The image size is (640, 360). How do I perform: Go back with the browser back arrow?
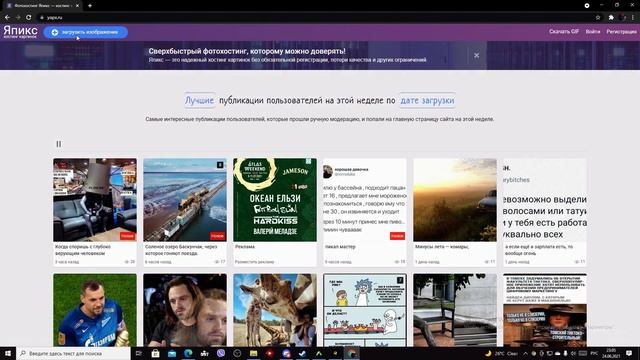[x=7, y=18]
